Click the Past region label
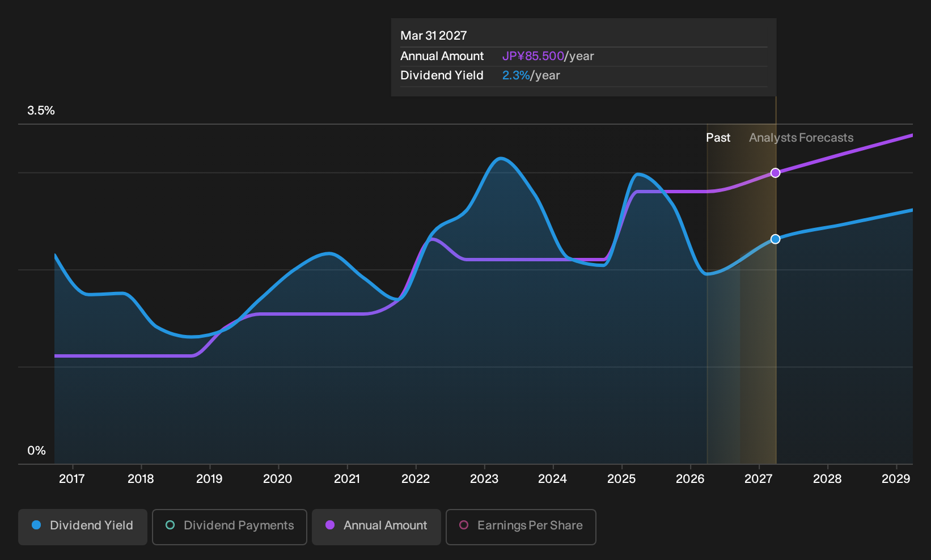The image size is (931, 560). click(x=718, y=138)
